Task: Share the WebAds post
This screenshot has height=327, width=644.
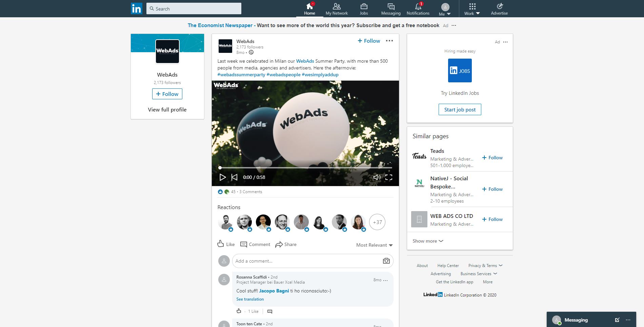Action: click(286, 244)
